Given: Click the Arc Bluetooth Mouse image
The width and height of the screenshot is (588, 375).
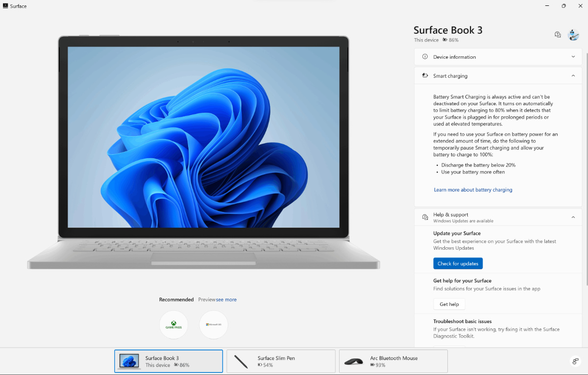Looking at the screenshot, I should (353, 362).
